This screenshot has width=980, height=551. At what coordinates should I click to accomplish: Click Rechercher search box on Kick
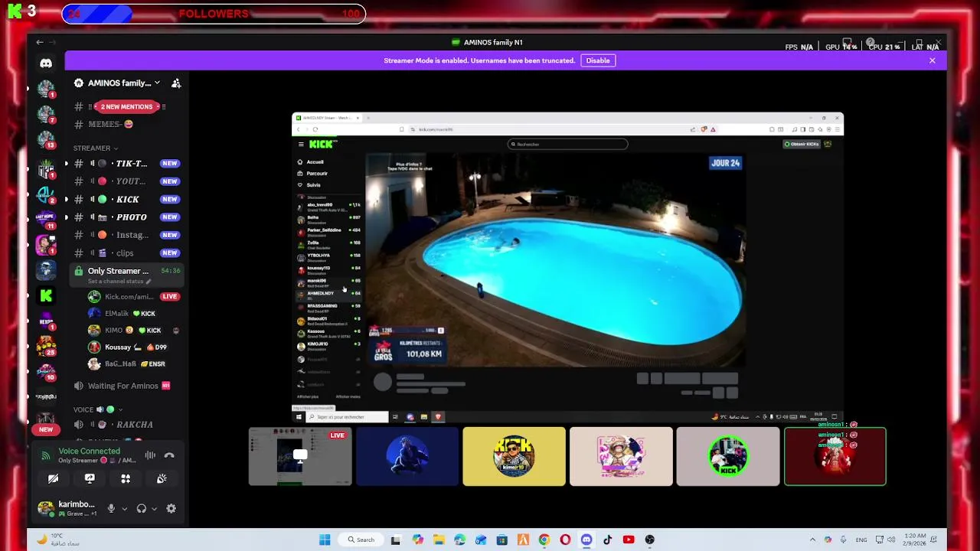coord(568,144)
